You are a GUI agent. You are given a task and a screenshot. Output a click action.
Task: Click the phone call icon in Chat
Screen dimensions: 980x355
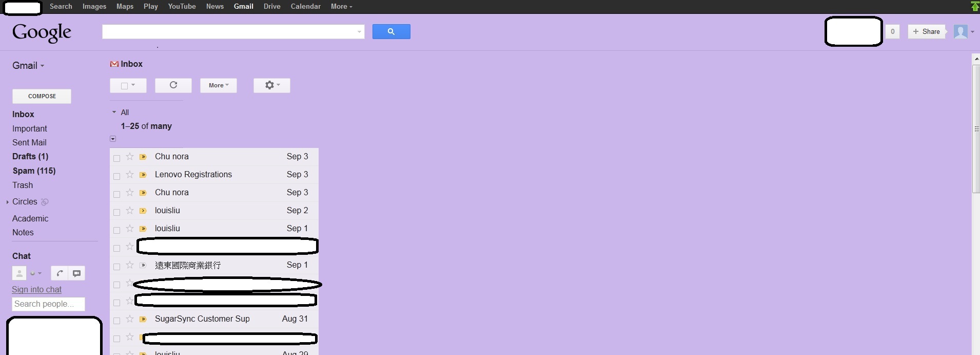click(60, 273)
